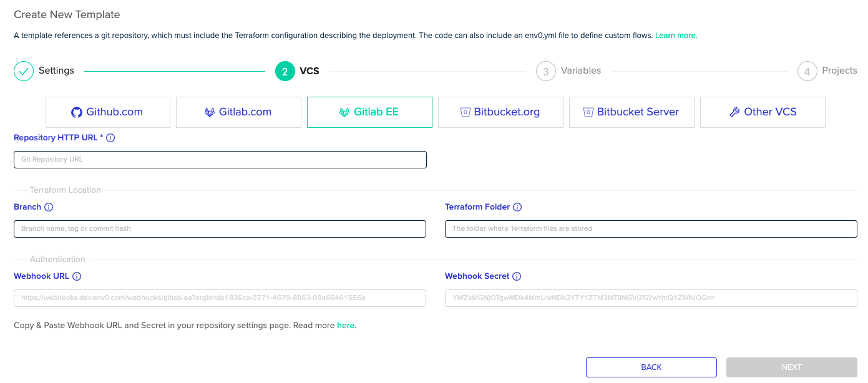Open the Learn more link
Viewport: 868px width, 383px height.
[676, 36]
